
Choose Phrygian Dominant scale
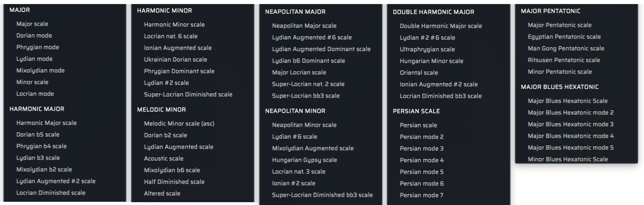pyautogui.click(x=179, y=71)
